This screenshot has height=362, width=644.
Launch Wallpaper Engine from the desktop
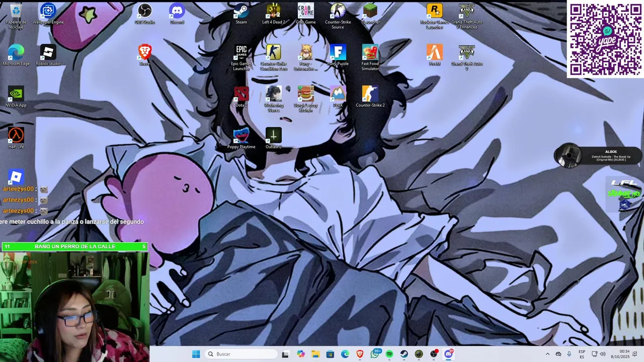tap(48, 14)
